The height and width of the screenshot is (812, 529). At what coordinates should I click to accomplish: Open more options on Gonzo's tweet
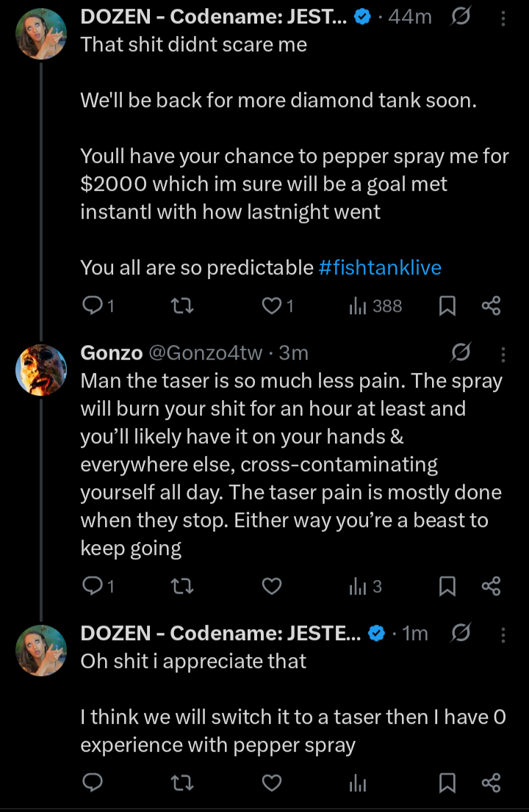pyautogui.click(x=503, y=354)
